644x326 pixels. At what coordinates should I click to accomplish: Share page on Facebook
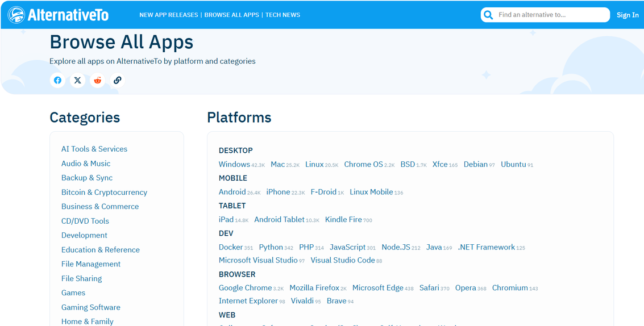pos(57,81)
